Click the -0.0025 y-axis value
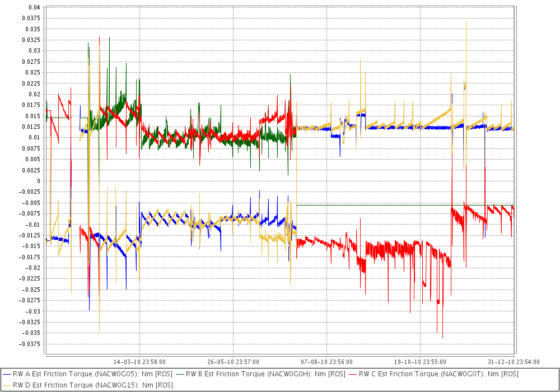Image resolution: width=560 pixels, height=392 pixels. [30, 192]
